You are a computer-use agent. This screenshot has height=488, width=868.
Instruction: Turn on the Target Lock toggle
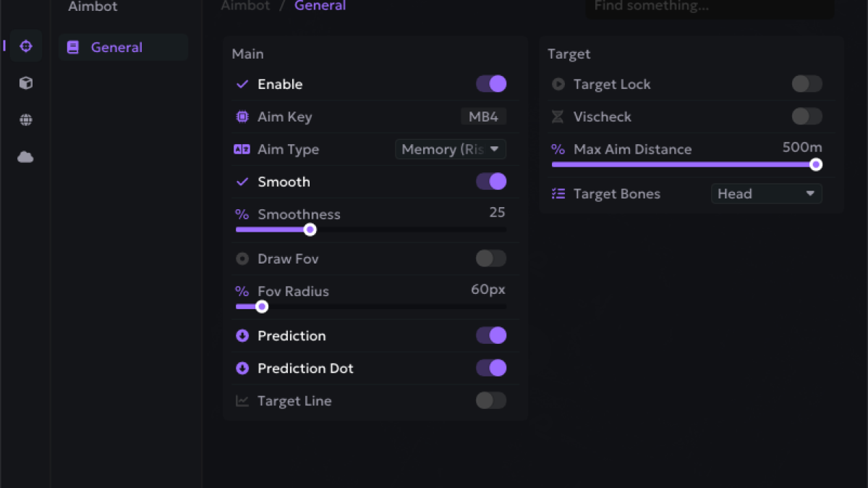tap(807, 84)
